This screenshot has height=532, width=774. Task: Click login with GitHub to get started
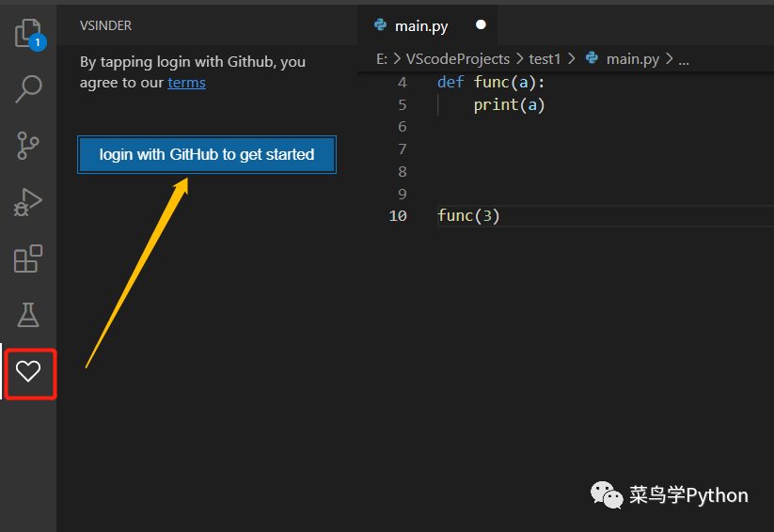(x=206, y=155)
